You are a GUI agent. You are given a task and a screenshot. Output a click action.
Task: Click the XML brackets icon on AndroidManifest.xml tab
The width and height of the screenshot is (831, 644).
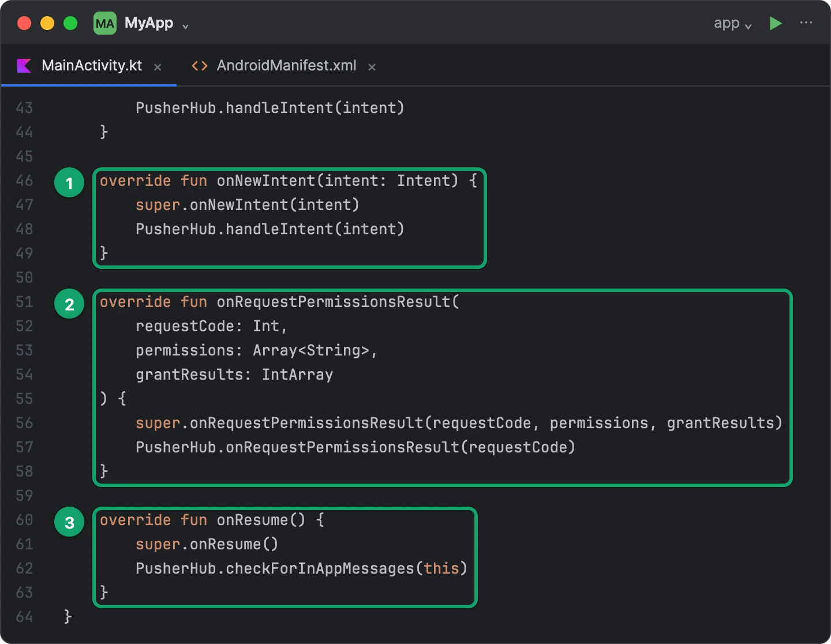[200, 66]
